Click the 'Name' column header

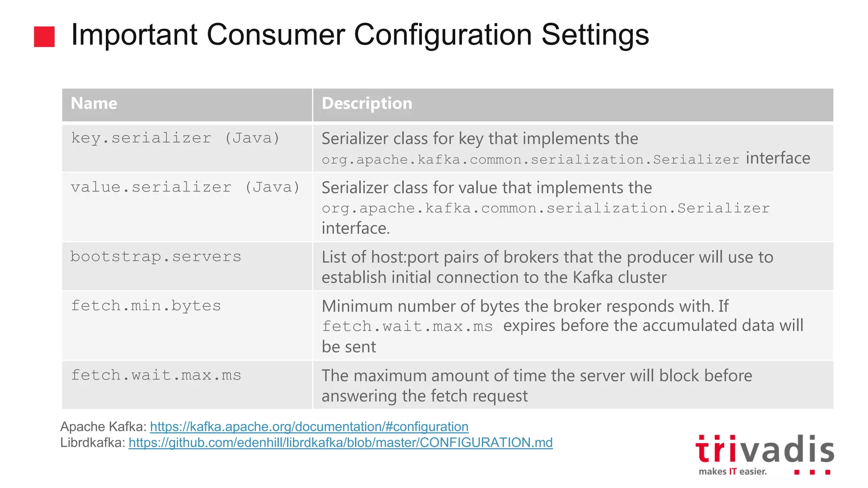click(94, 104)
